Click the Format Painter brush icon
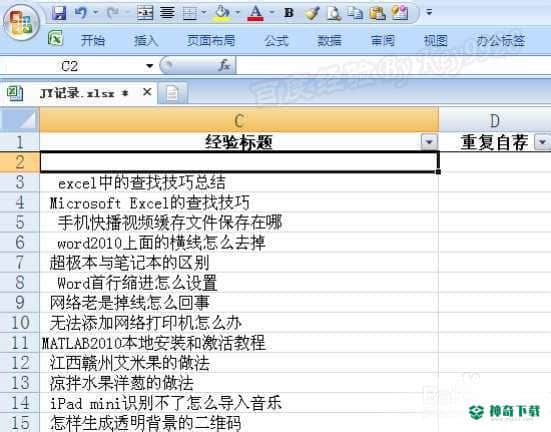The height and width of the screenshot is (432, 551). click(312, 13)
